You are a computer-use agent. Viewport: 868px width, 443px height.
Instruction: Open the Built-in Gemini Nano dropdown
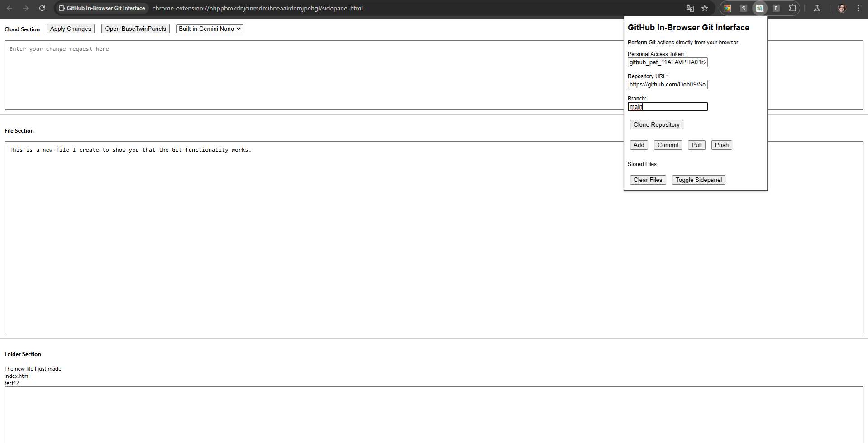[x=210, y=29]
